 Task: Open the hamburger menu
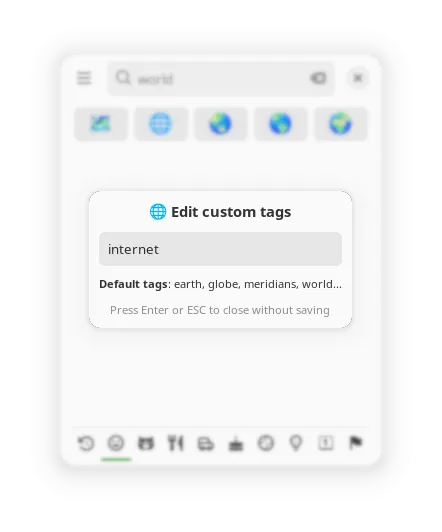click(x=84, y=78)
